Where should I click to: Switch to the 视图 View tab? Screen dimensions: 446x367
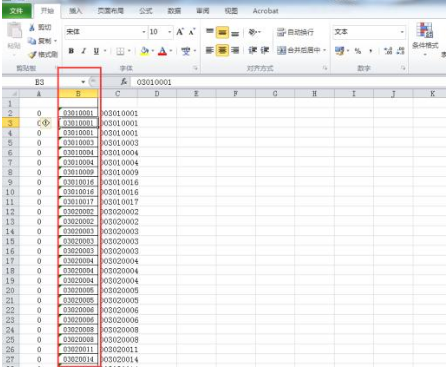pyautogui.click(x=231, y=11)
